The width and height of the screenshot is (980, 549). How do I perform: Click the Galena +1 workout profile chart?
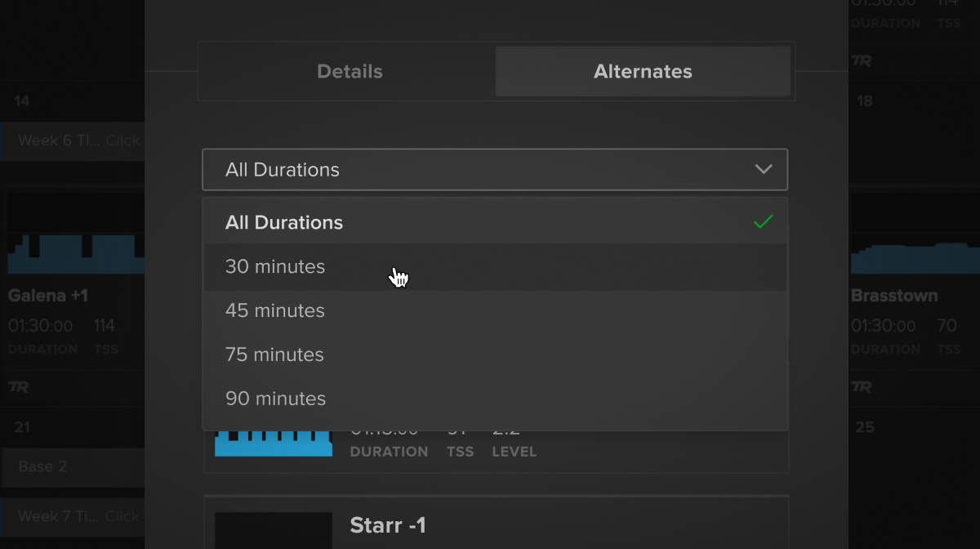(x=73, y=241)
